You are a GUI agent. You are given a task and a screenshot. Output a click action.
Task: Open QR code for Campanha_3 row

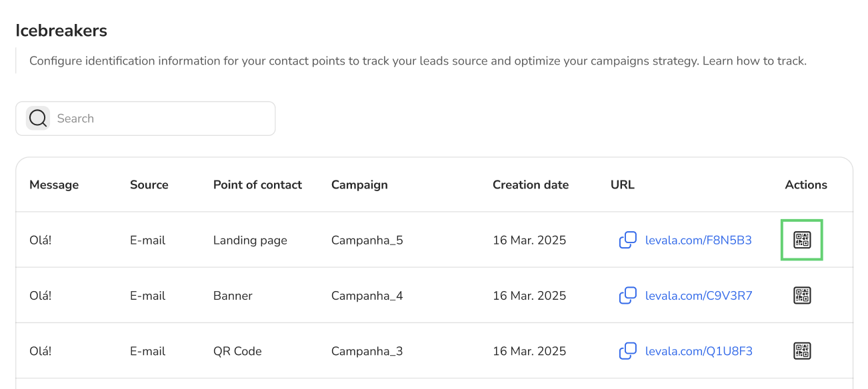802,351
